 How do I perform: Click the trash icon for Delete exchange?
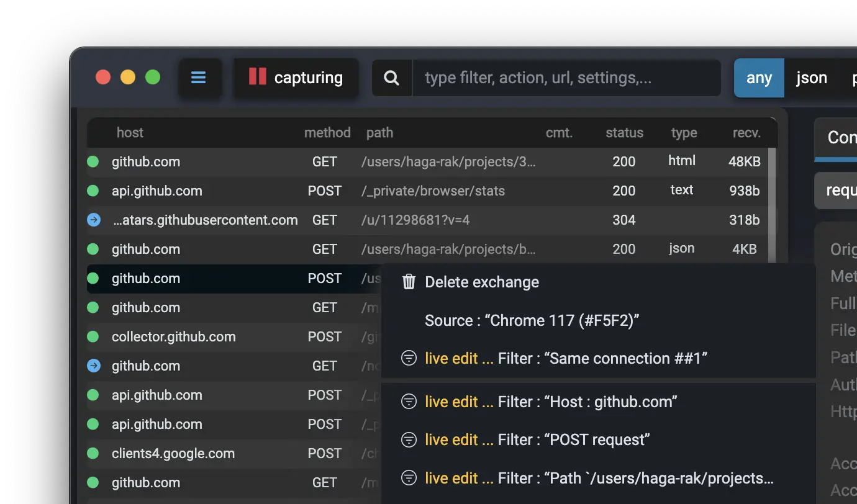pyautogui.click(x=409, y=282)
